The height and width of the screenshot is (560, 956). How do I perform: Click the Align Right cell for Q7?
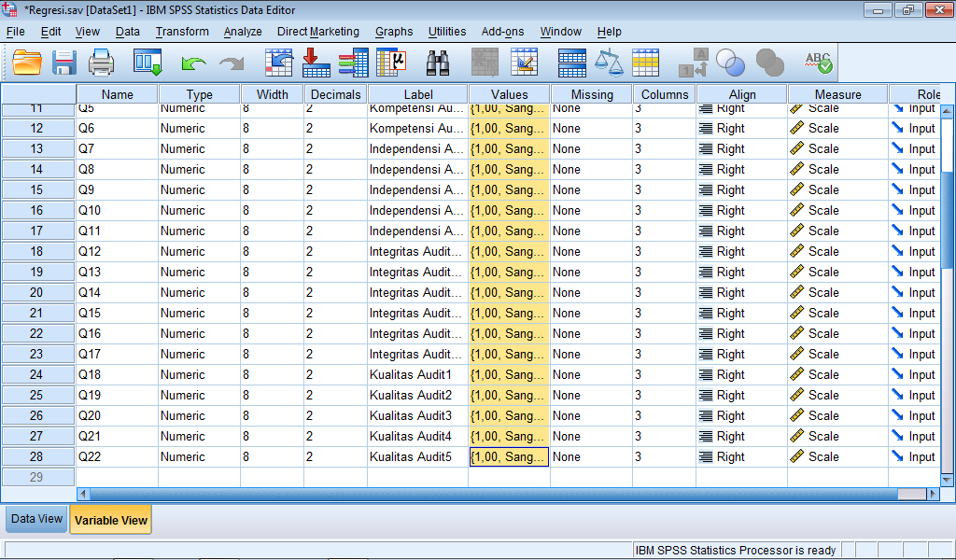[741, 149]
